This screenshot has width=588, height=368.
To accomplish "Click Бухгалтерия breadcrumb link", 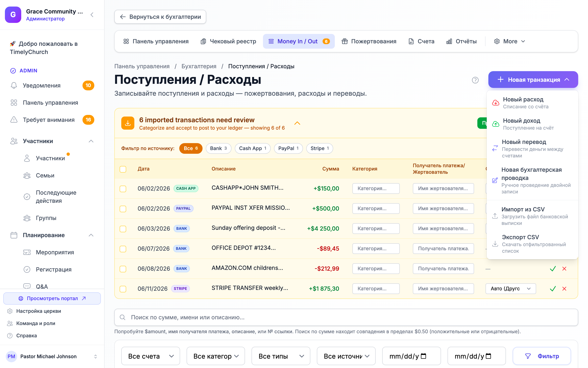I will pos(199,66).
